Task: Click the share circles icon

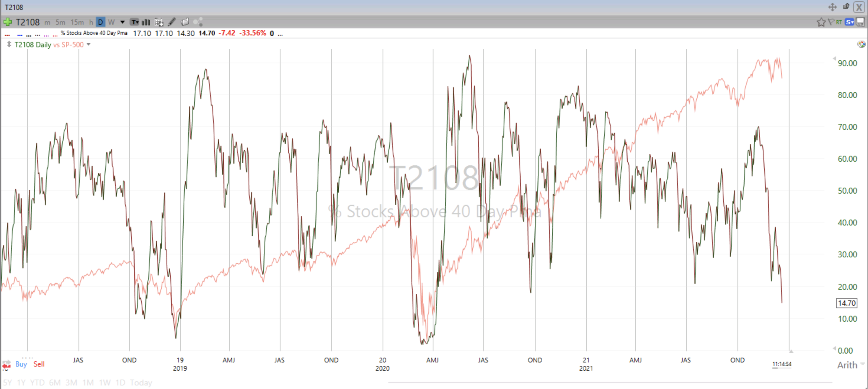Action: pyautogui.click(x=198, y=22)
